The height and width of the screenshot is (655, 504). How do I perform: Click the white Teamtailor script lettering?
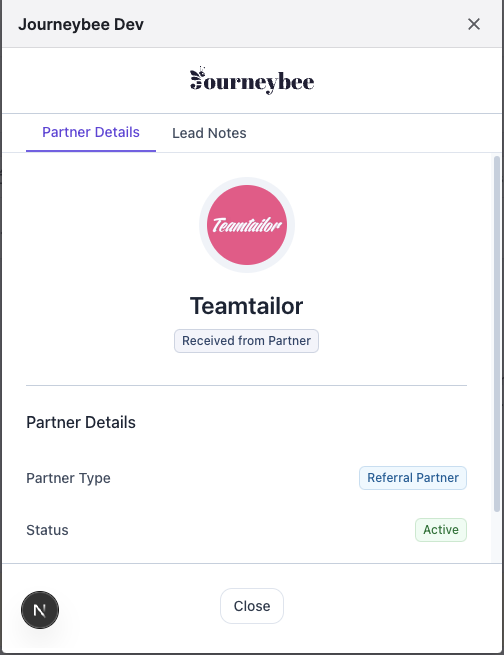coord(247,226)
